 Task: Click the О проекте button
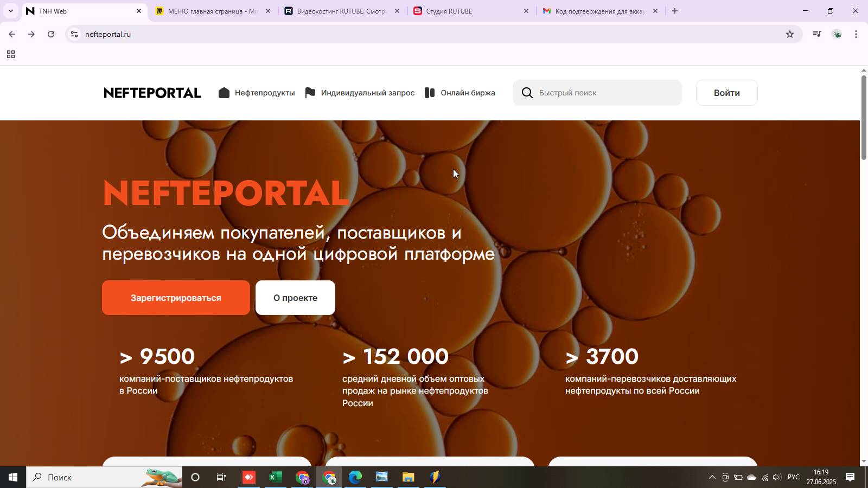coord(295,298)
